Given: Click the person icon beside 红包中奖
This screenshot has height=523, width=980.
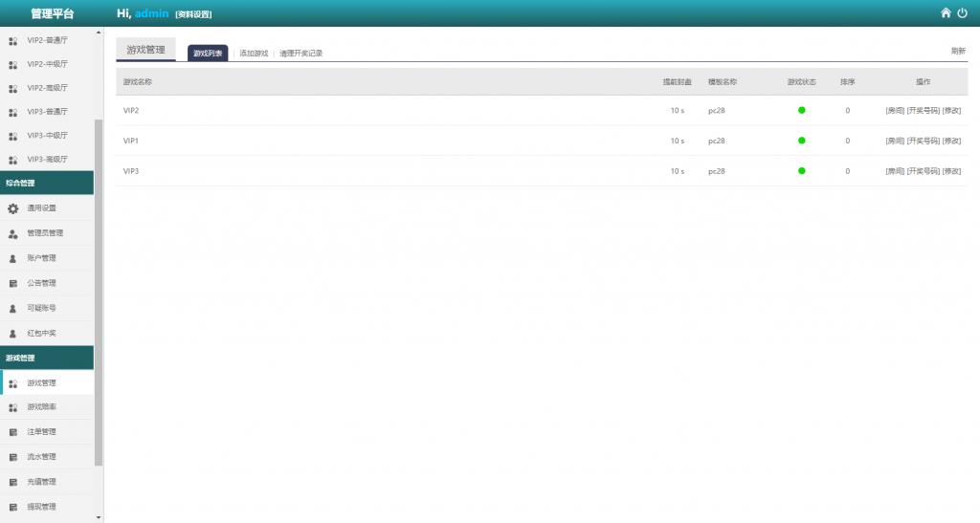Looking at the screenshot, I should (13, 334).
